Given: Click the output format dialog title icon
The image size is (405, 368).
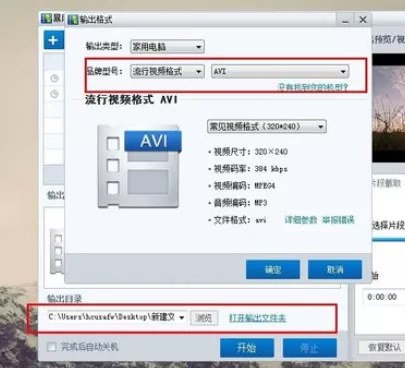Looking at the screenshot, I should pyautogui.click(x=73, y=20).
